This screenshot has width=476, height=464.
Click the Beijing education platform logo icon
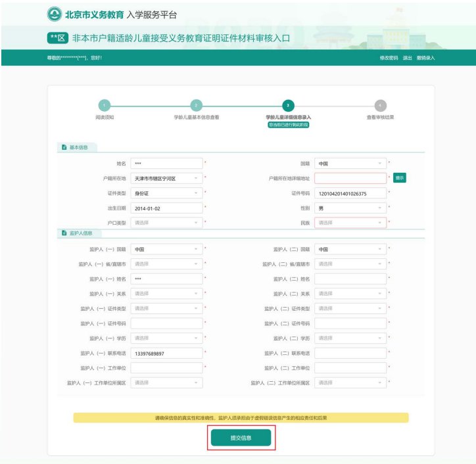[x=55, y=14]
